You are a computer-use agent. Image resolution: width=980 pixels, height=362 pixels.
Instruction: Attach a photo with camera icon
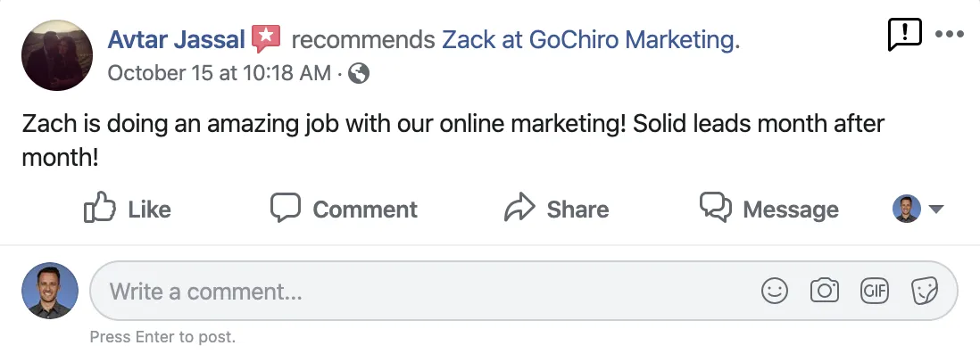(x=825, y=291)
